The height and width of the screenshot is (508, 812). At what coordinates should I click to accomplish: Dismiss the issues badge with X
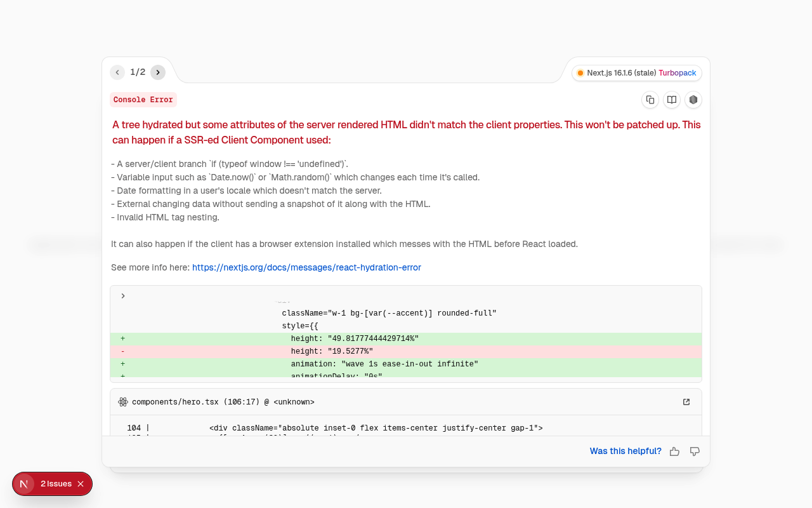tap(81, 484)
